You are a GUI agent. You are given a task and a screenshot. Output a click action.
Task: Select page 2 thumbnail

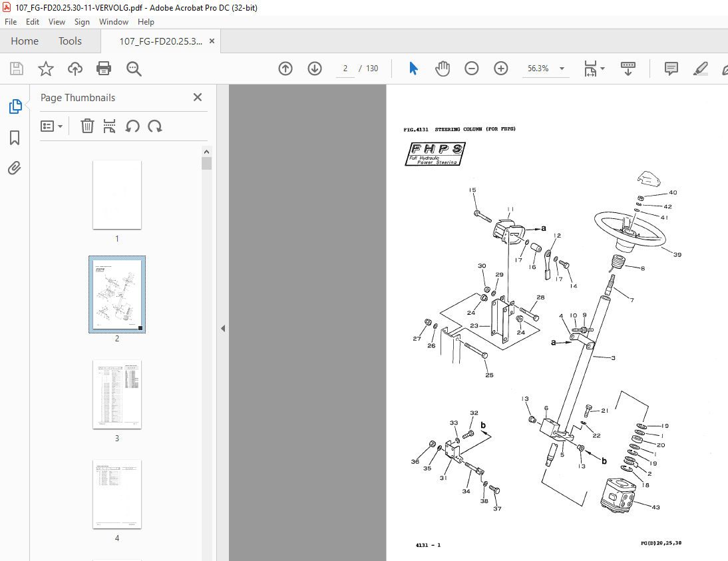tap(117, 294)
